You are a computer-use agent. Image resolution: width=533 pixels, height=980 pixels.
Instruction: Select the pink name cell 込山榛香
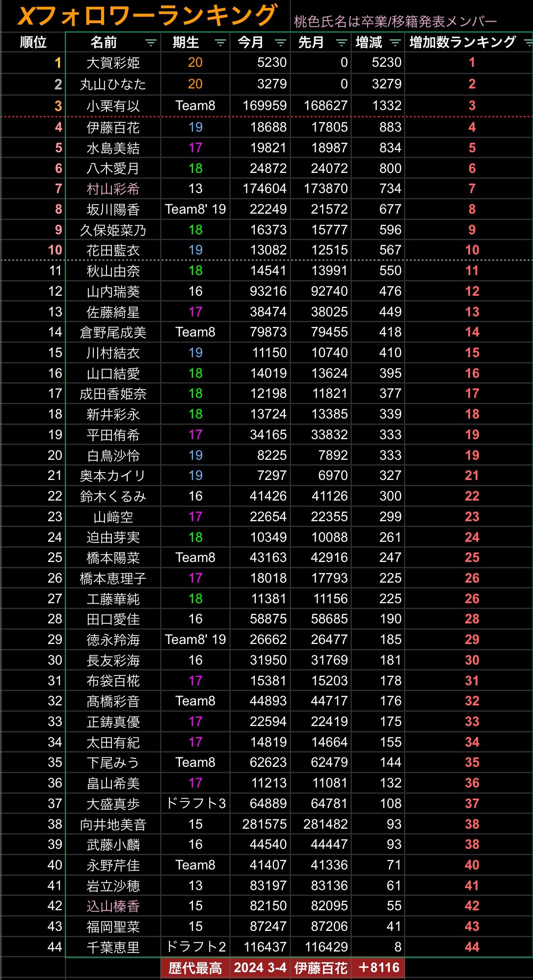click(x=113, y=906)
